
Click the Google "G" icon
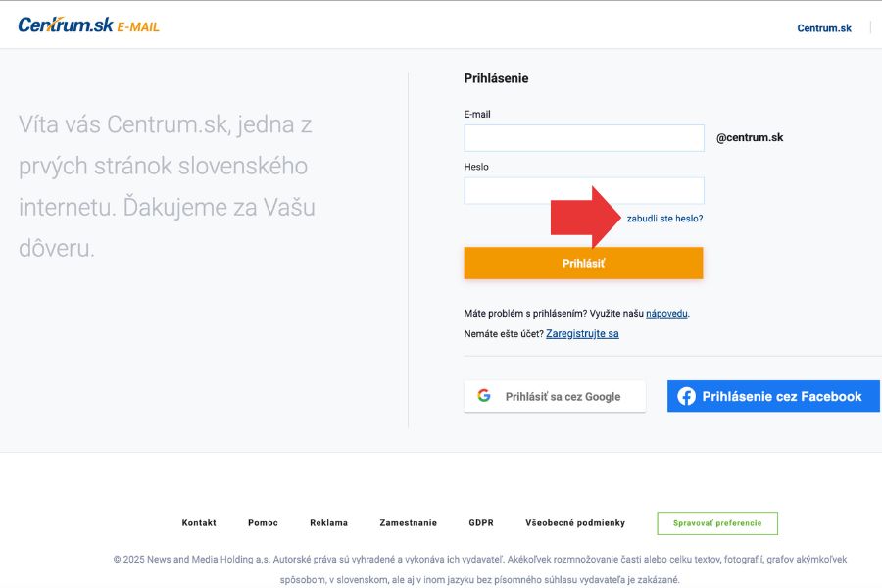484,396
